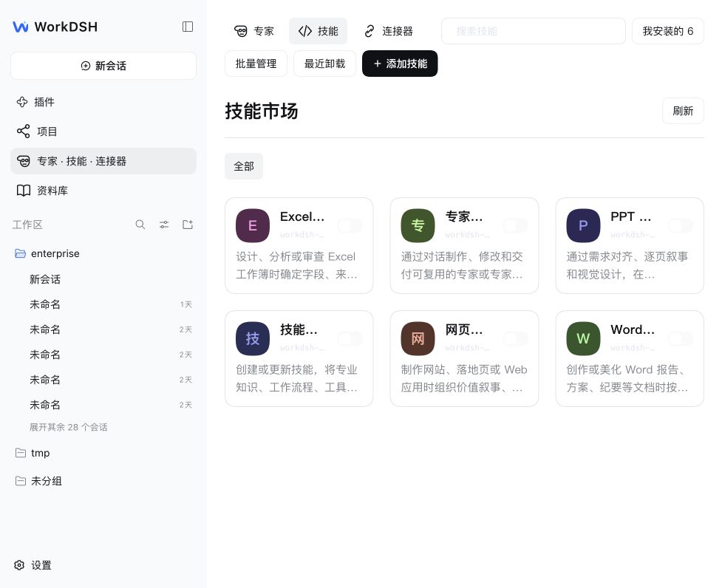This screenshot has width=722, height=588.
Task: Enable the 网页 skill toggle
Action: pyautogui.click(x=515, y=338)
